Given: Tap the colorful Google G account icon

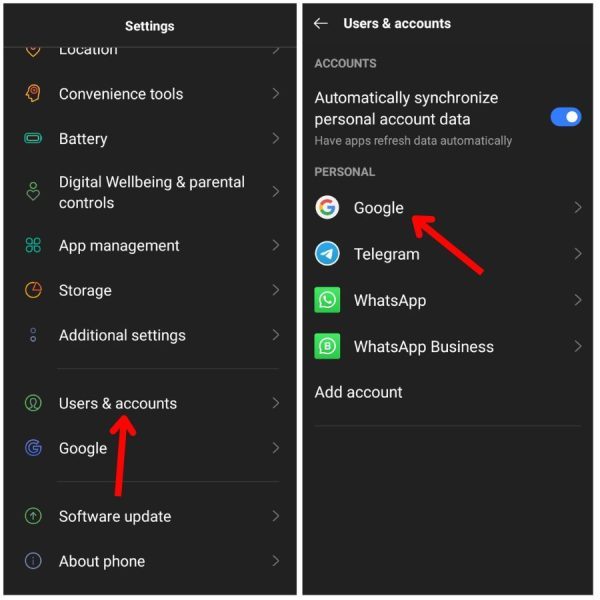Looking at the screenshot, I should click(327, 207).
